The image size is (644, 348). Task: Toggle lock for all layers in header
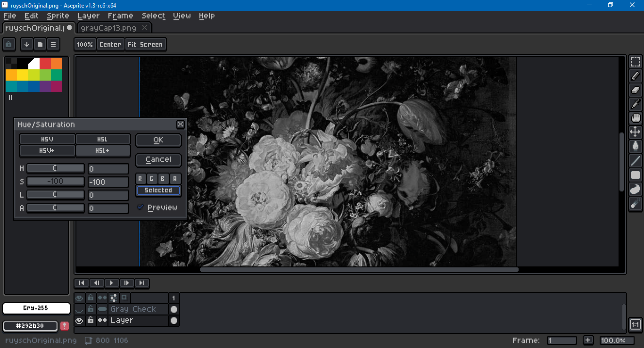coord(91,298)
